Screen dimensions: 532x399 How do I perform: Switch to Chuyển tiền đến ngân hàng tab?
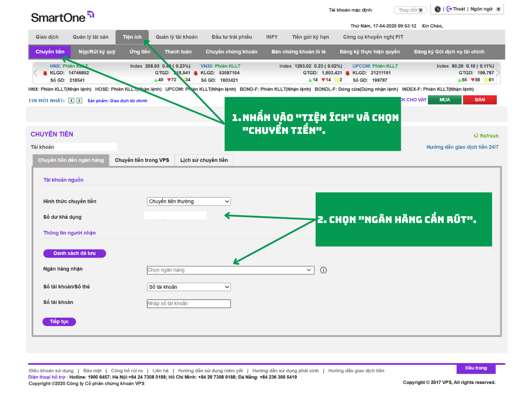point(71,160)
